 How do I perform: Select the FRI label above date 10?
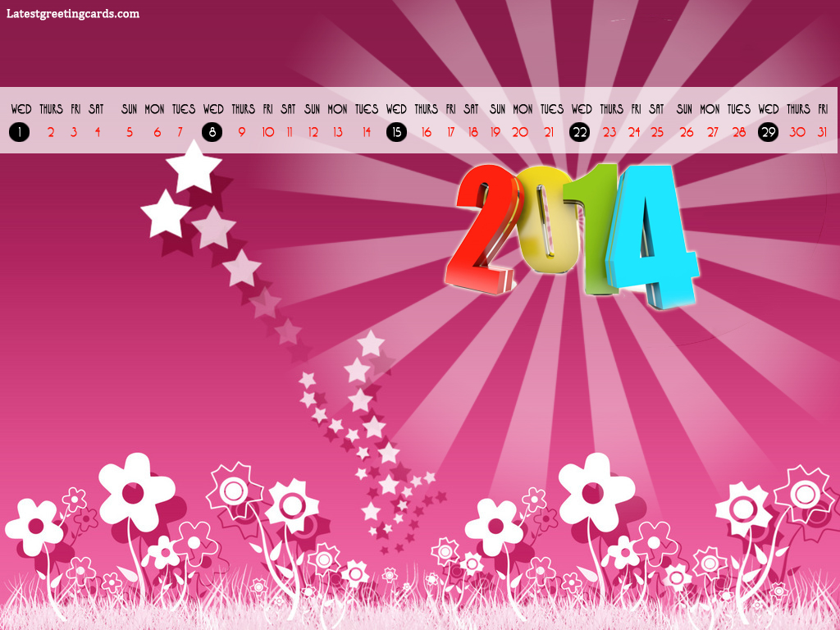point(268,109)
